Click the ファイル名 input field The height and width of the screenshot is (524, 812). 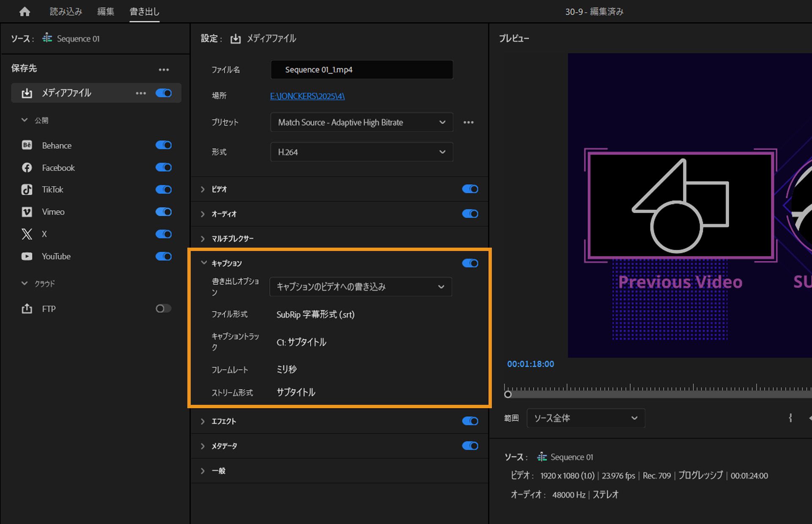[361, 69]
